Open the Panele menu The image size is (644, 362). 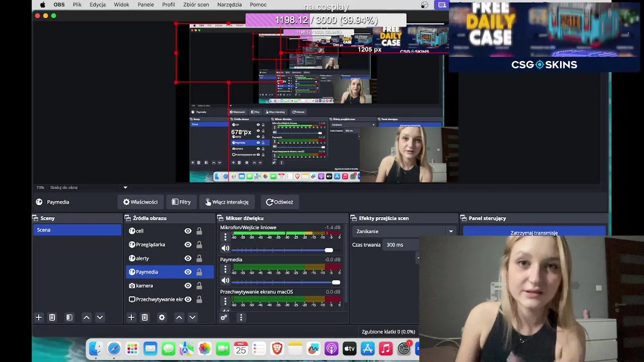146,5
